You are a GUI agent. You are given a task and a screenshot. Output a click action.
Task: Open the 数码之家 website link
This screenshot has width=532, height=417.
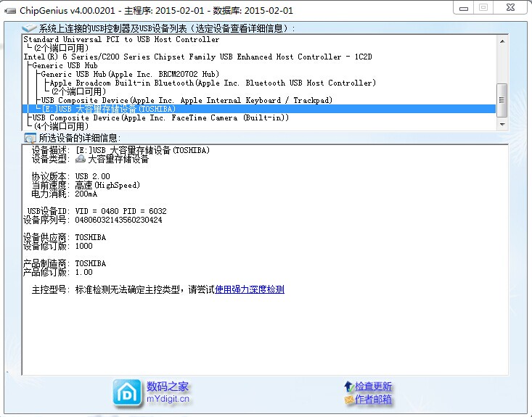pyautogui.click(x=168, y=387)
